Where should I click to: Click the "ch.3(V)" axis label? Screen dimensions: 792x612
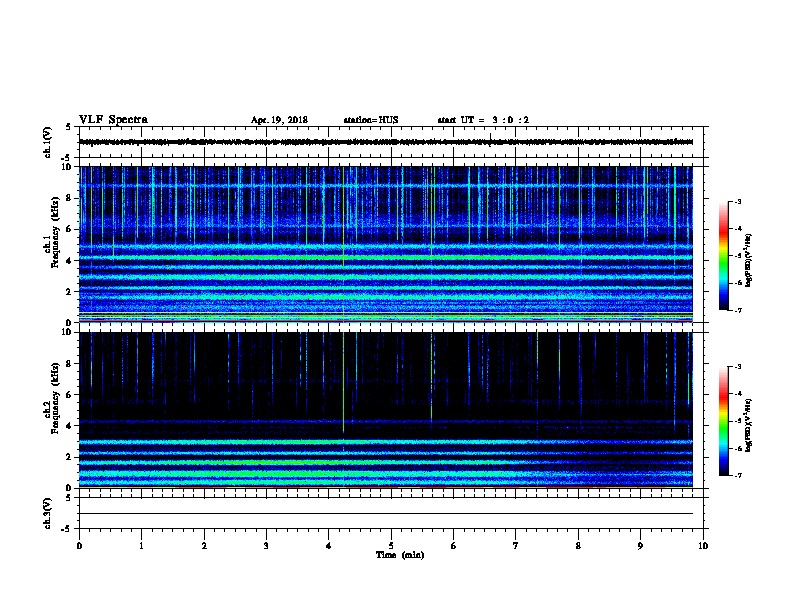click(x=47, y=513)
